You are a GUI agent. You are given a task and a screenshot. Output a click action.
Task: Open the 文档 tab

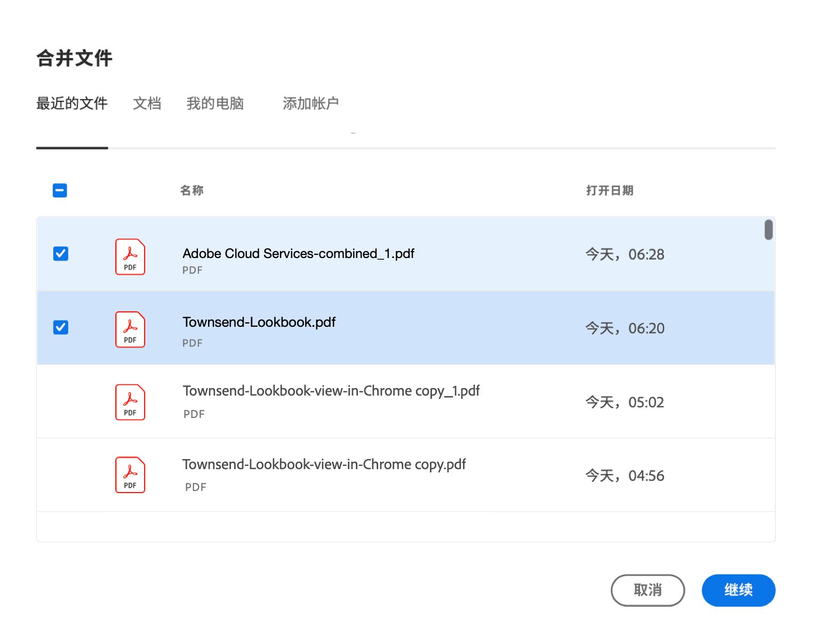pyautogui.click(x=147, y=103)
